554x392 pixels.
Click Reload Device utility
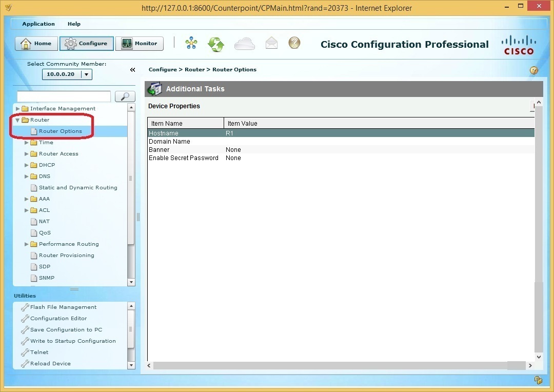click(x=50, y=364)
